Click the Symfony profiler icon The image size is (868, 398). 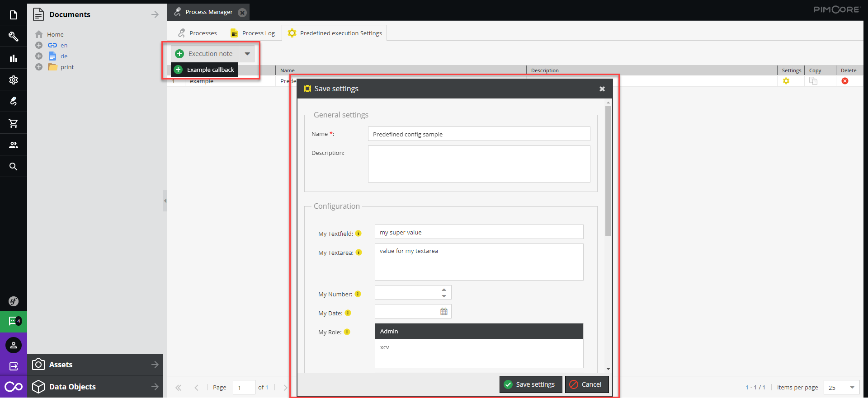click(x=14, y=301)
